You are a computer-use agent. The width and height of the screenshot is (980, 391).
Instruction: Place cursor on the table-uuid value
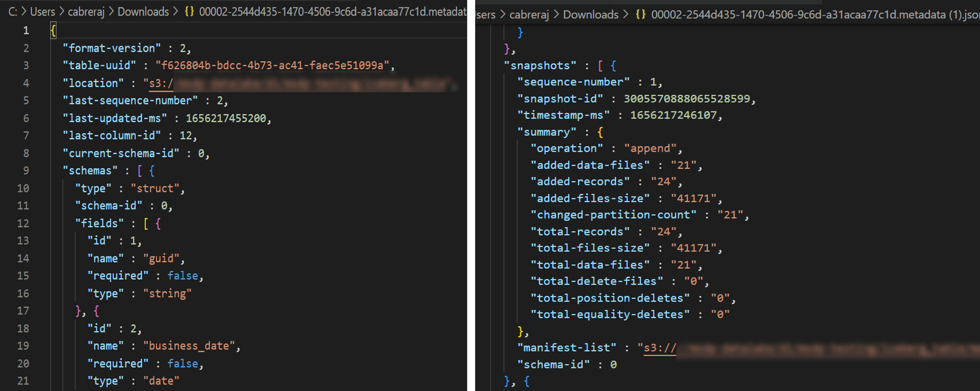pos(272,65)
